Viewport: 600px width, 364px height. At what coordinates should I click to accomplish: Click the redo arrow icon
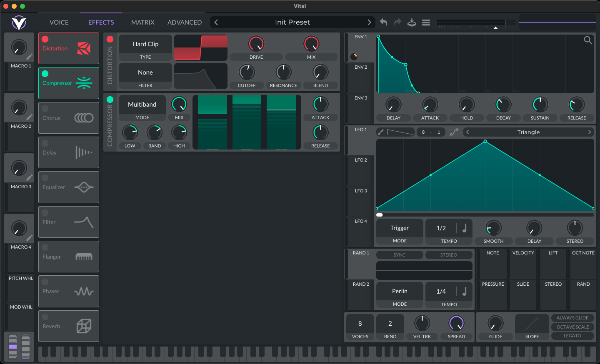[x=398, y=22]
